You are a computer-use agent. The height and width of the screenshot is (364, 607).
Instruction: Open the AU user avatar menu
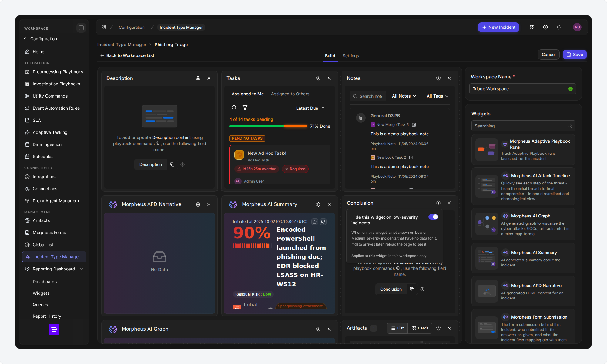(x=577, y=27)
